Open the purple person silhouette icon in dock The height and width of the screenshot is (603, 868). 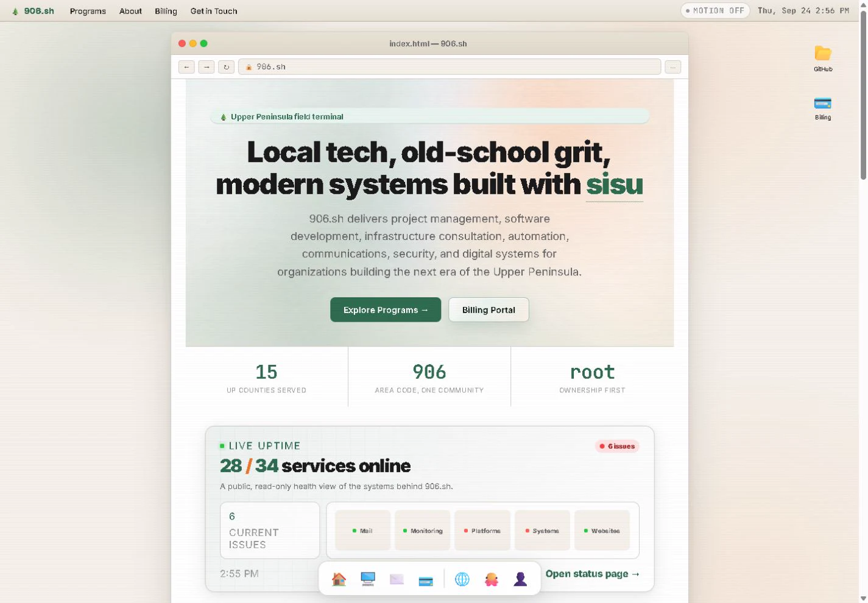tap(520, 579)
